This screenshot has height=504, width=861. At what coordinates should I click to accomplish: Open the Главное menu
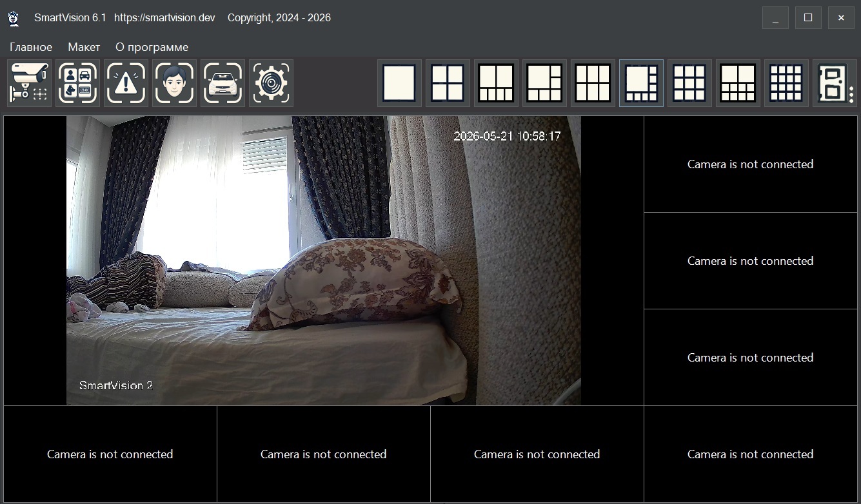[x=31, y=47]
